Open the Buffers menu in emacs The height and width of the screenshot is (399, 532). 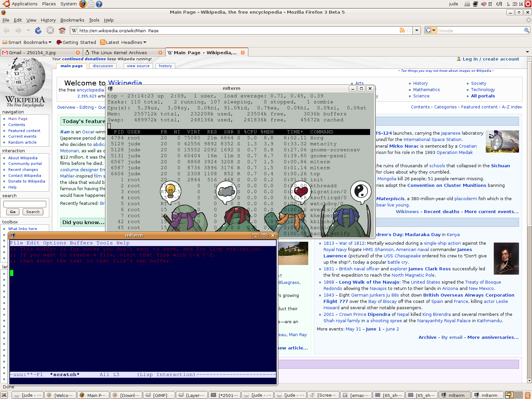(81, 243)
